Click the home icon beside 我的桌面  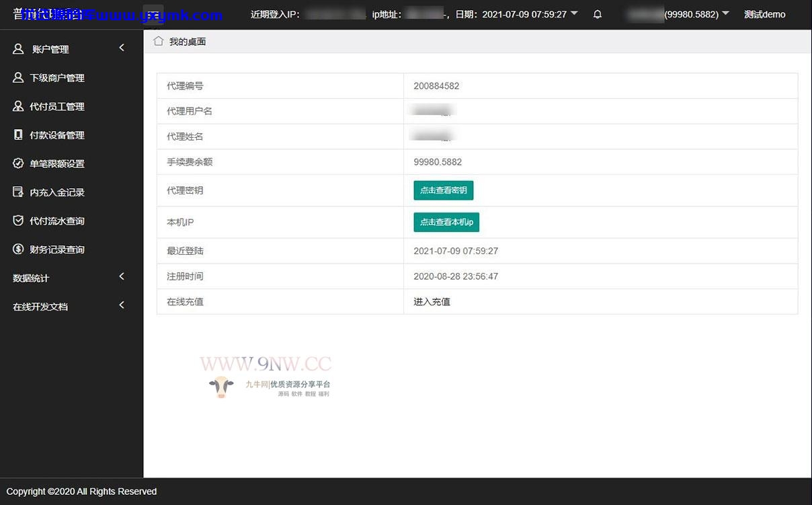pyautogui.click(x=159, y=41)
